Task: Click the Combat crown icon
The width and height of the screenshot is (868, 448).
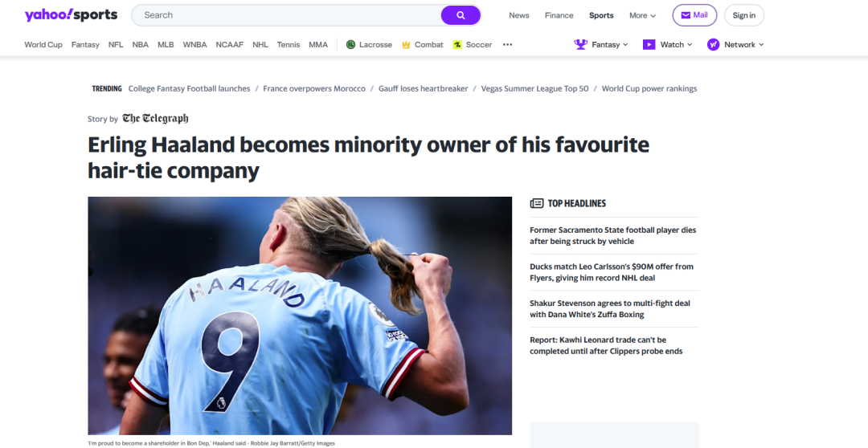Action: pyautogui.click(x=406, y=45)
